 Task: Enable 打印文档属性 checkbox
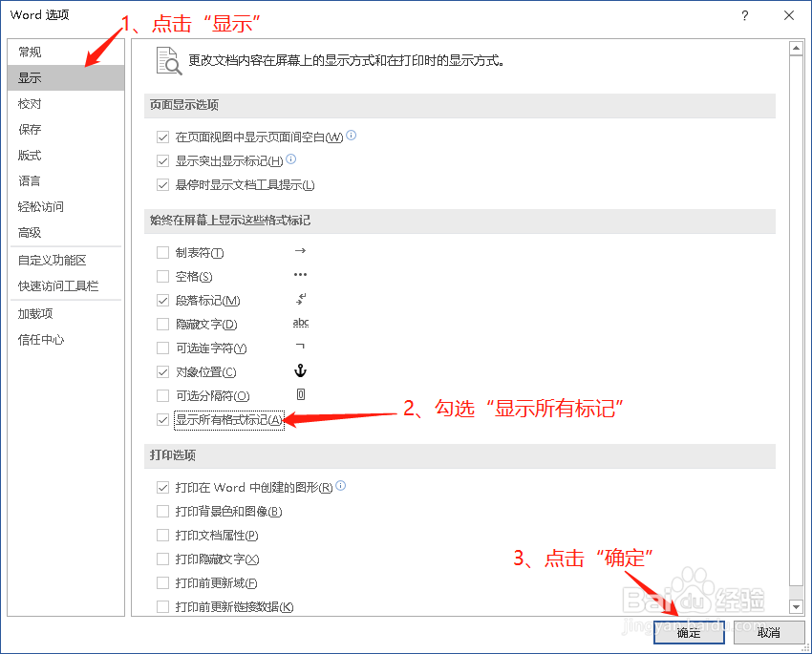162,535
